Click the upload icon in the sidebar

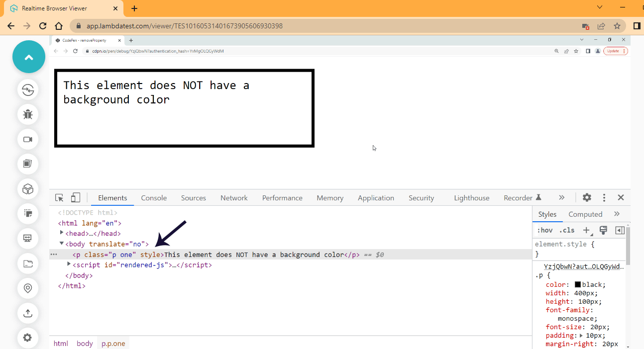pyautogui.click(x=28, y=313)
